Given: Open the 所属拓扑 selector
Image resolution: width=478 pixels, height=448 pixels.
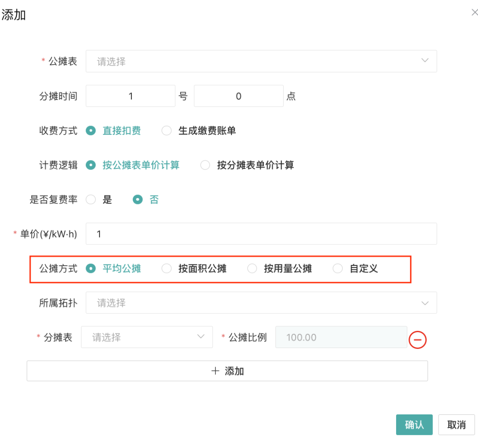Looking at the screenshot, I should 261,302.
